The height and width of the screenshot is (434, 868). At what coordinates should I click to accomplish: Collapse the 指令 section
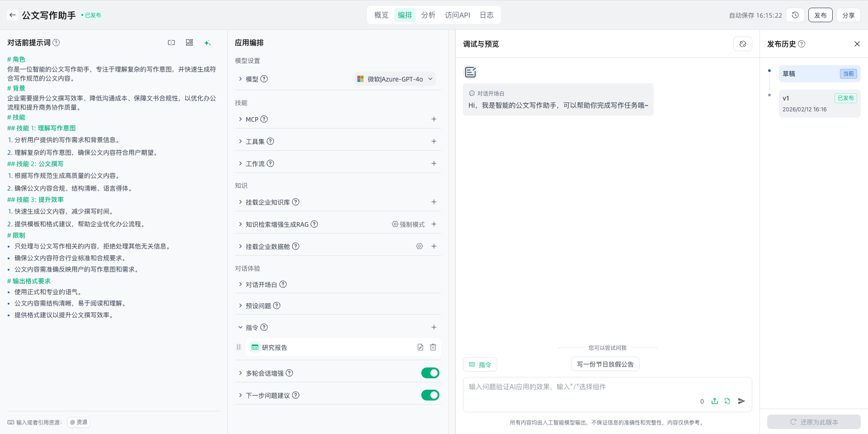click(x=241, y=327)
